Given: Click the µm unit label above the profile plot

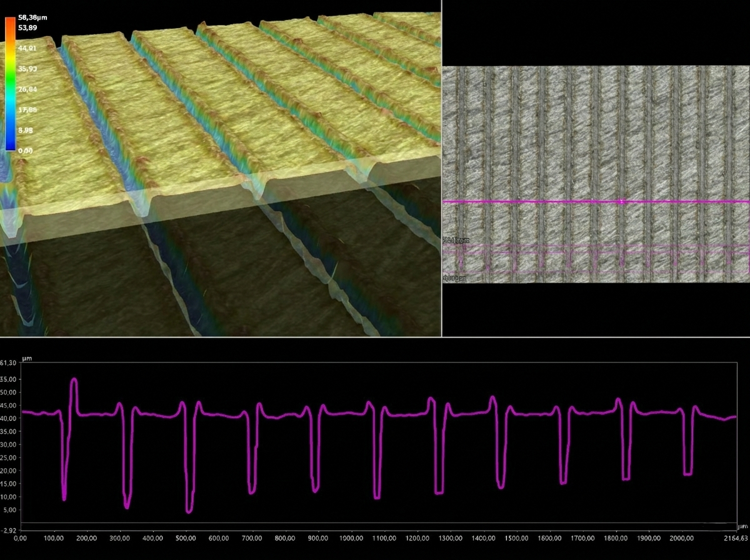Looking at the screenshot, I should (26, 359).
